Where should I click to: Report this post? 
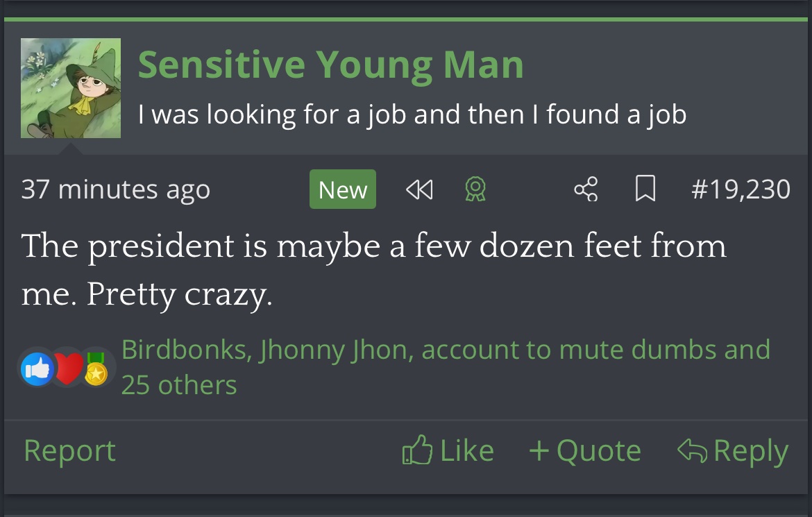click(69, 451)
